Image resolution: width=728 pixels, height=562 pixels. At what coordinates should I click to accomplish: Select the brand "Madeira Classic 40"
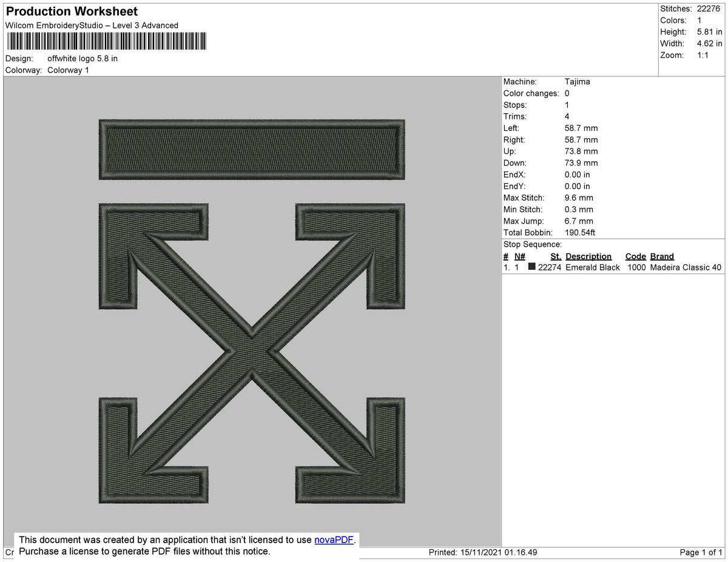[686, 267]
